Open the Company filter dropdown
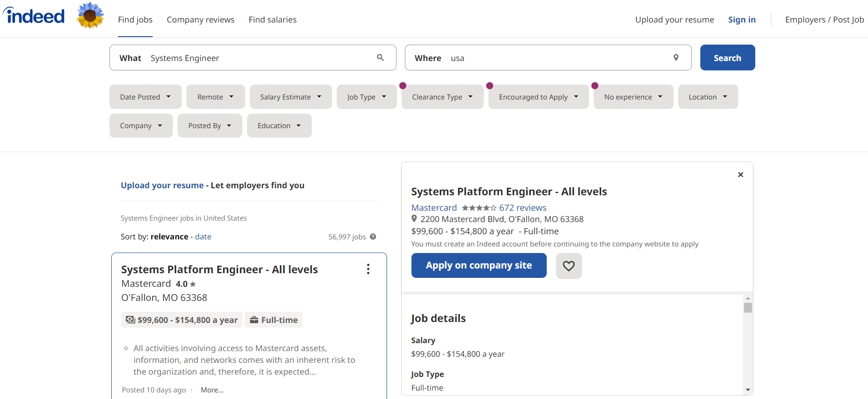The image size is (868, 399). tap(141, 125)
